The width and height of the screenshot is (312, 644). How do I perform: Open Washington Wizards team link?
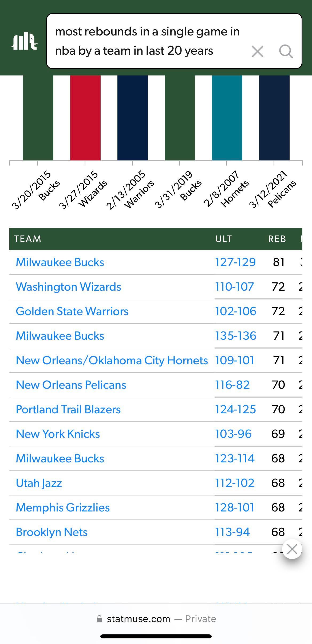[x=68, y=287]
